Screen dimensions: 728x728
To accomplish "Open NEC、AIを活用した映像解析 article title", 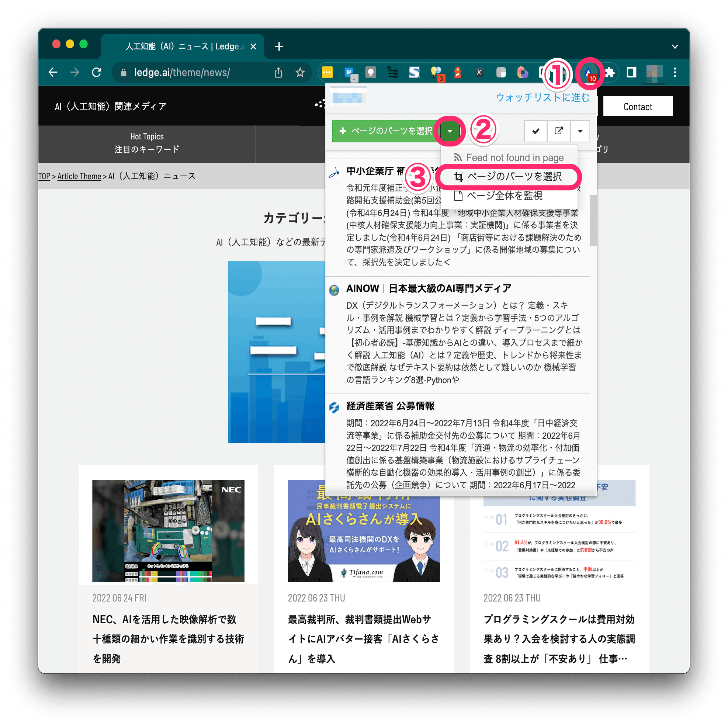I will point(169,639).
